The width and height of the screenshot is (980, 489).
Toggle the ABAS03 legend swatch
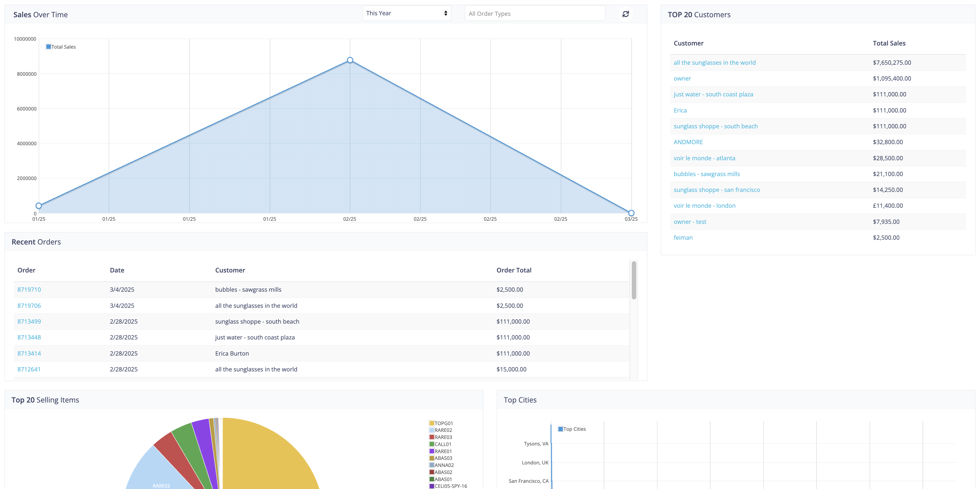(432, 458)
